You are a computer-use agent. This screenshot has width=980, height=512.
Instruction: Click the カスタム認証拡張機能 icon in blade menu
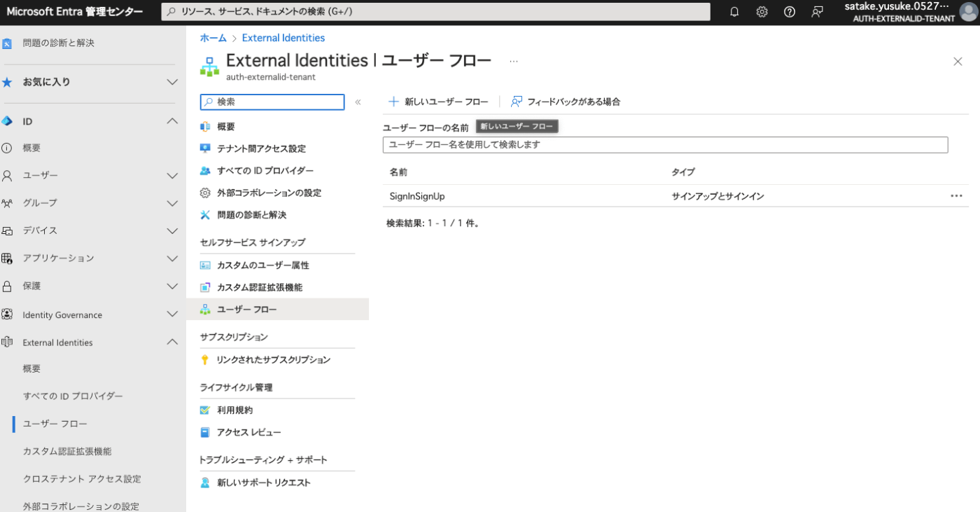[205, 287]
